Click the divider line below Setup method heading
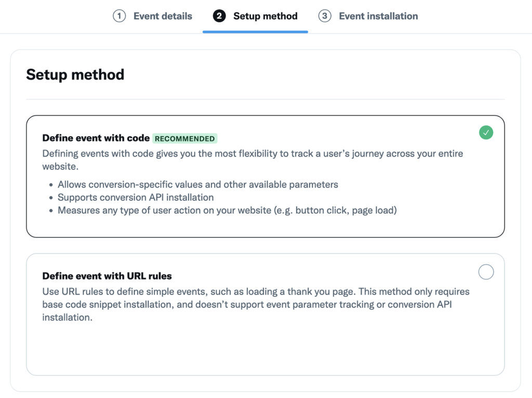532x398 pixels. (x=265, y=99)
